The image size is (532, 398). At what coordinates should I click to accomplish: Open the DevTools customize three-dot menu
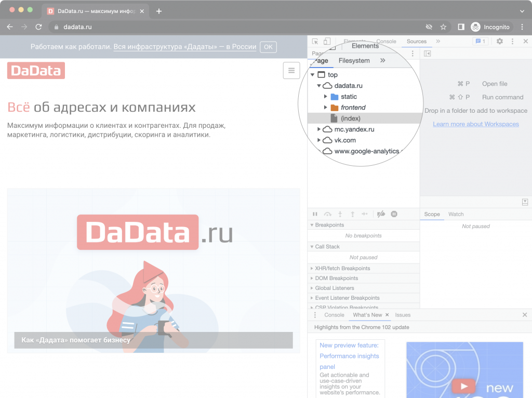click(x=512, y=42)
